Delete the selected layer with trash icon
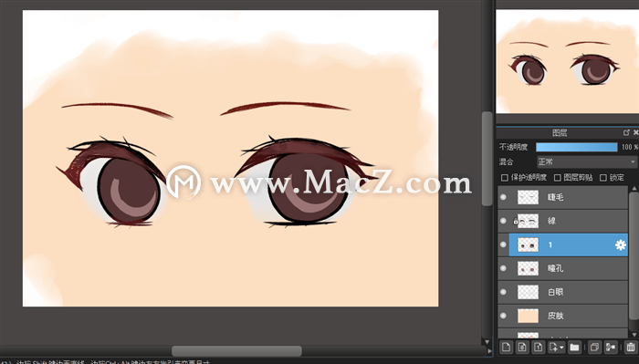The image size is (639, 364). click(631, 348)
